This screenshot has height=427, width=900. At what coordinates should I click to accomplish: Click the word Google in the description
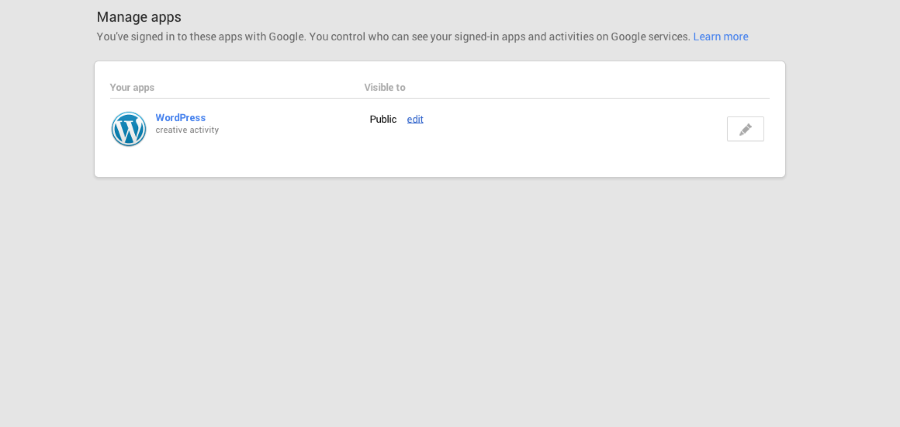[286, 37]
